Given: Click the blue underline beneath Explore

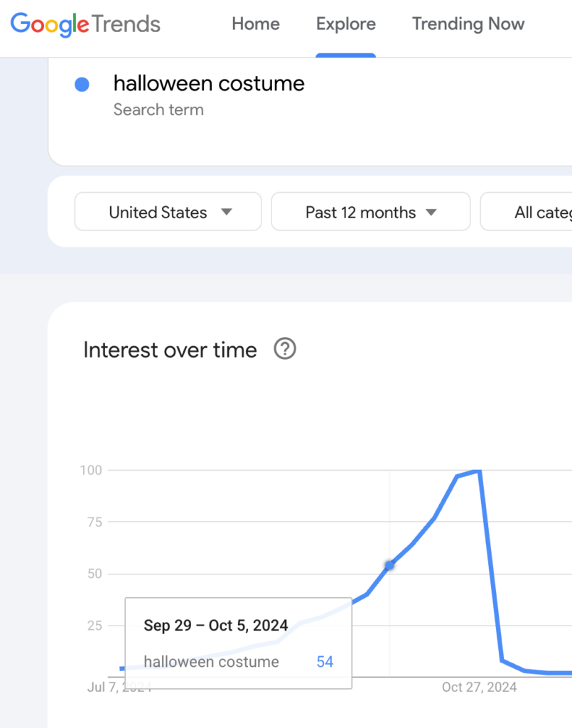Looking at the screenshot, I should point(345,55).
